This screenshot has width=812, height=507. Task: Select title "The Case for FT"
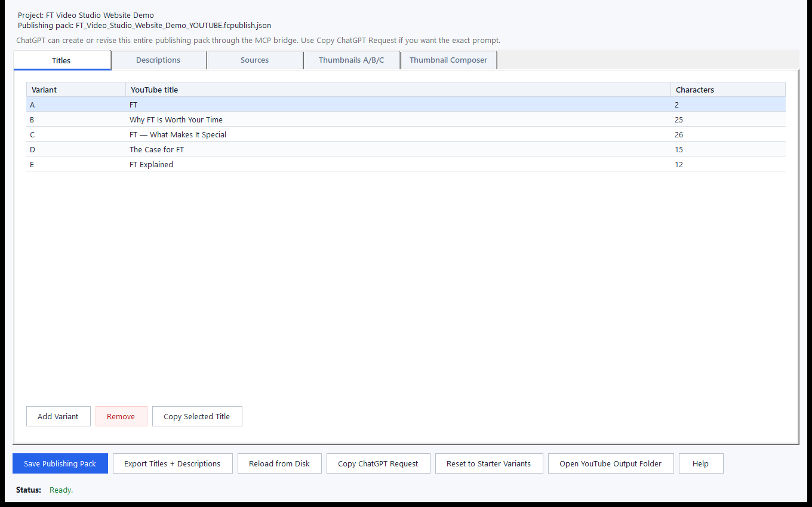tap(156, 149)
